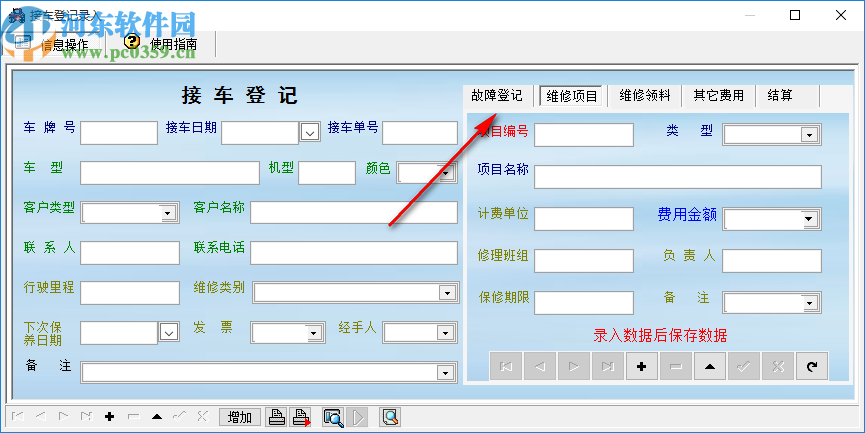Click the 计费单位 input field
Image resolution: width=865 pixels, height=433 pixels.
coord(584,219)
